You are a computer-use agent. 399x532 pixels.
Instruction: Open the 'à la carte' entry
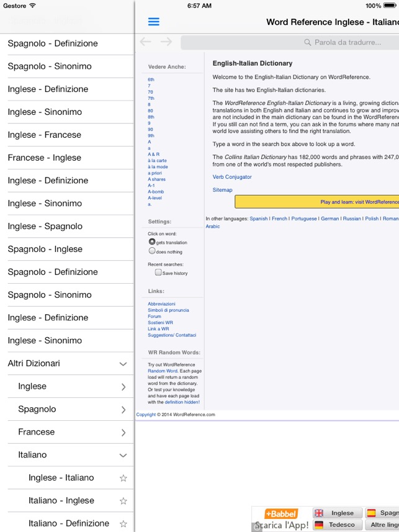tap(157, 161)
